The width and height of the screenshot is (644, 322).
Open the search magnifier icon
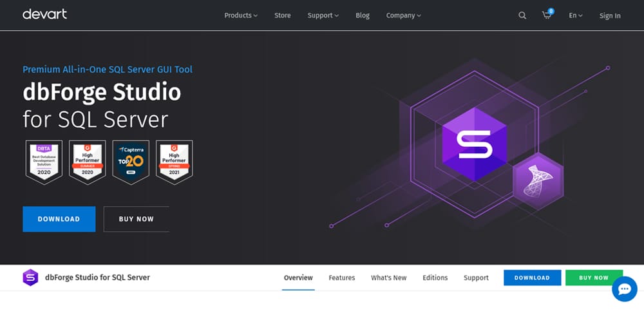coord(522,15)
